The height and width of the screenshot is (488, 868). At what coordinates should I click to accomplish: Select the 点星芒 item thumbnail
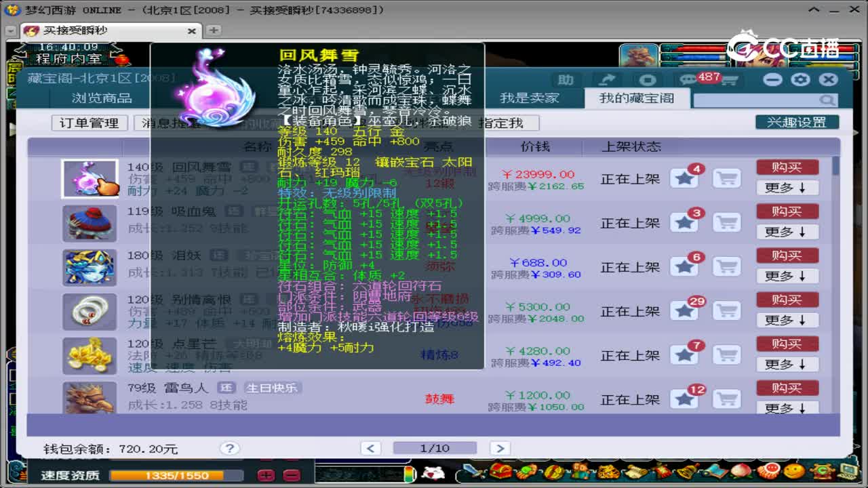pyautogui.click(x=90, y=355)
